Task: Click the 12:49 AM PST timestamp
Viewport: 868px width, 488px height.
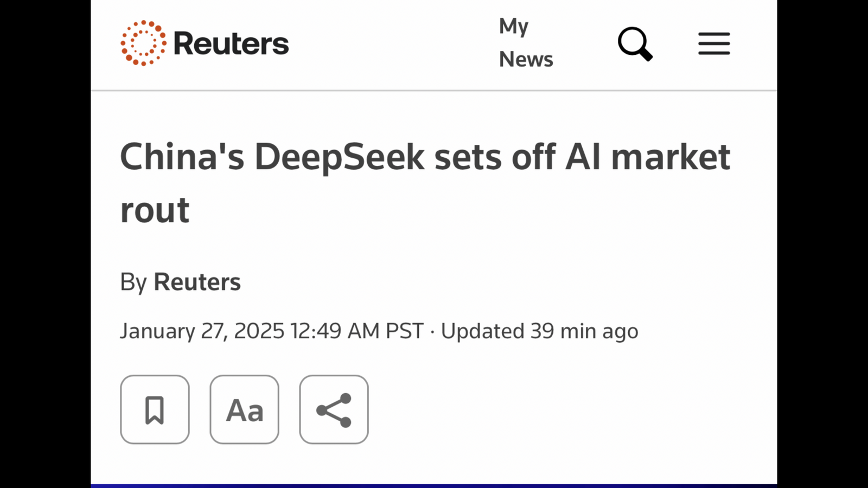Action: click(356, 331)
